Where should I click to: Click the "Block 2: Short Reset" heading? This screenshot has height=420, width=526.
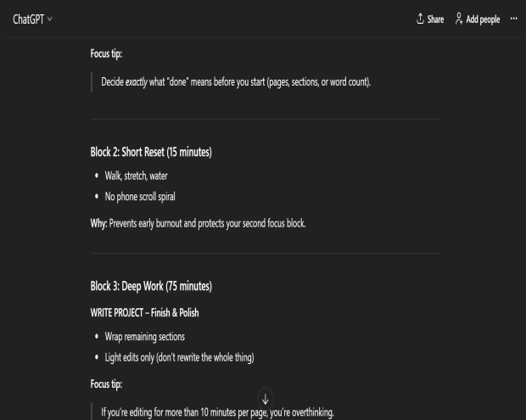(150, 153)
